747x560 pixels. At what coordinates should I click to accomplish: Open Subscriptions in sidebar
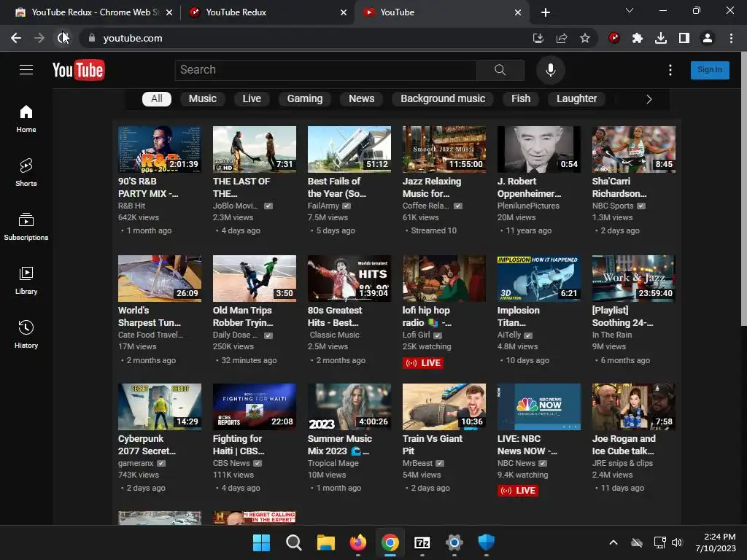tap(26, 227)
